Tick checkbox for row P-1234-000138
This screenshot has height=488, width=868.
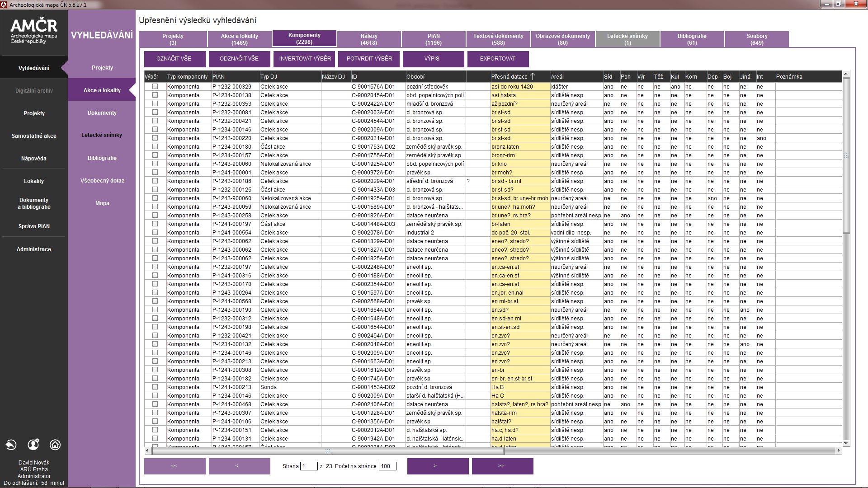click(x=155, y=95)
